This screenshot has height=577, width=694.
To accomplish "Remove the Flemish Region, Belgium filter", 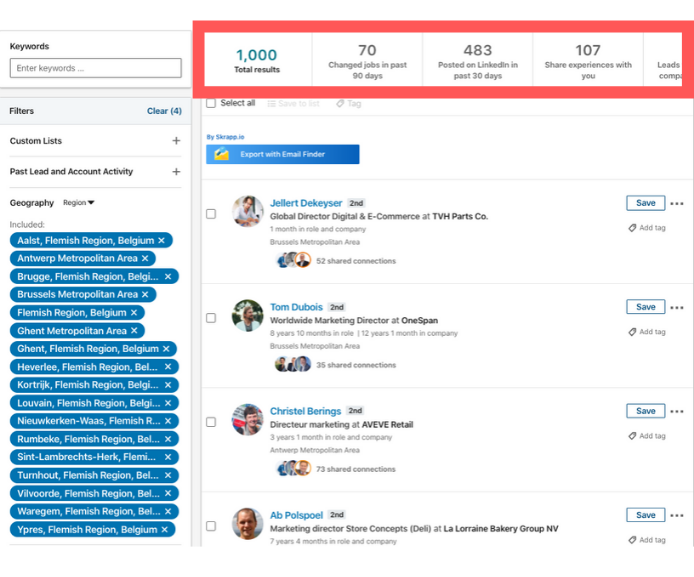I will (134, 312).
